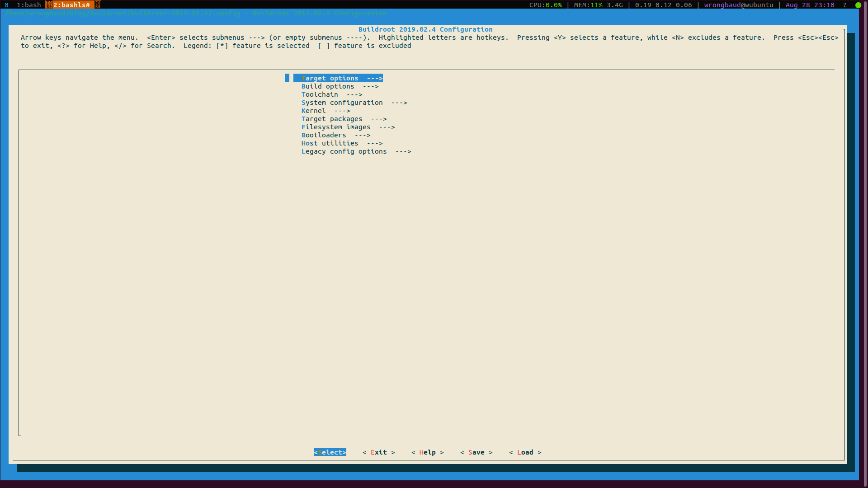Expand the Toolchain configuration submenu
Screen dimensions: 868x488
tap(331, 94)
